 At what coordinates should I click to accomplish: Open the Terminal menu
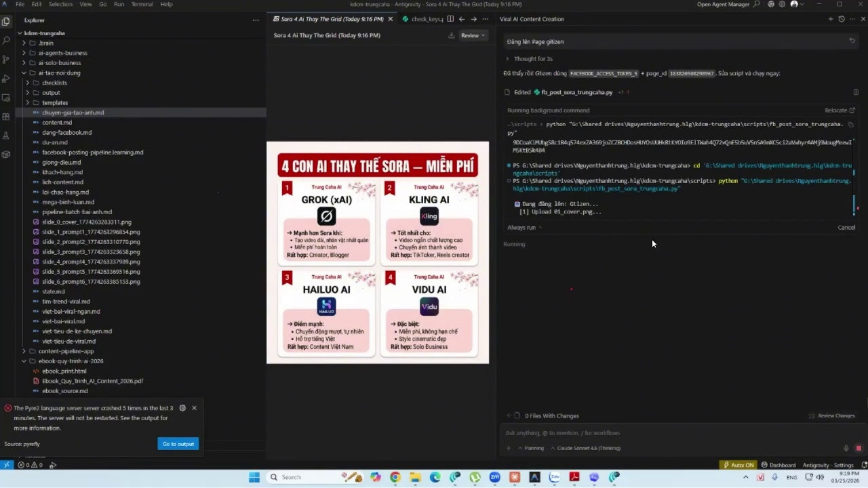pyautogui.click(x=142, y=4)
